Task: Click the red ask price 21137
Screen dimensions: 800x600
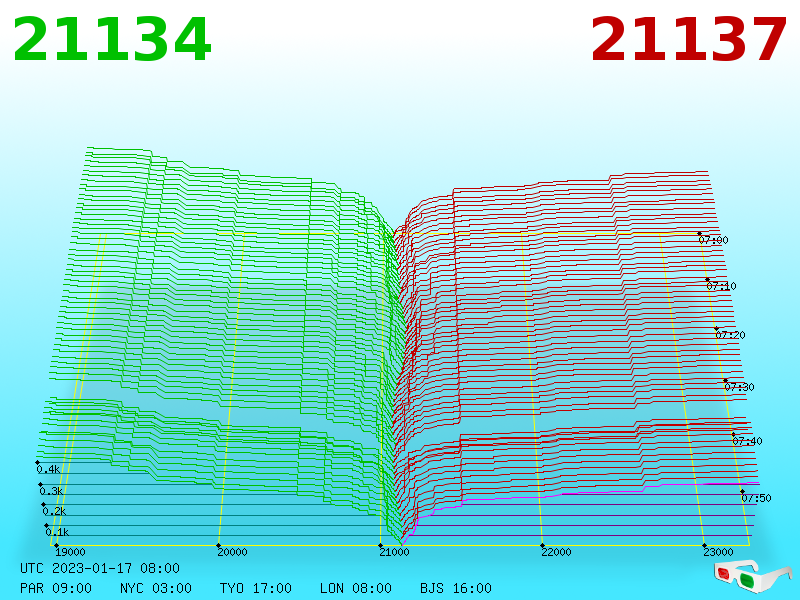Action: 688,39
